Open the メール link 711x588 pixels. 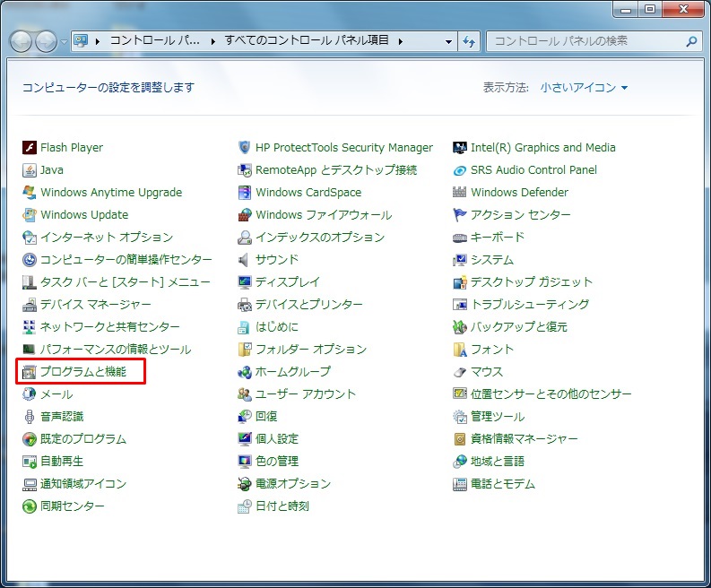[56, 394]
